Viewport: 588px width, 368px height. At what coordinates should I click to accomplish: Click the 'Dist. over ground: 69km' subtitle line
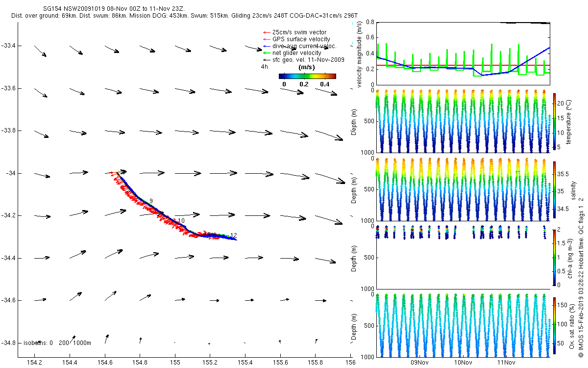pyautogui.click(x=184, y=16)
